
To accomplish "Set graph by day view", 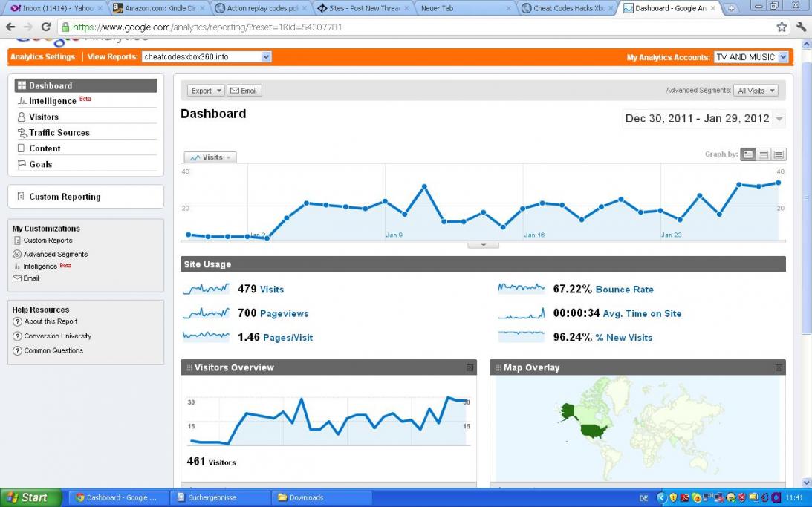I will 748,154.
